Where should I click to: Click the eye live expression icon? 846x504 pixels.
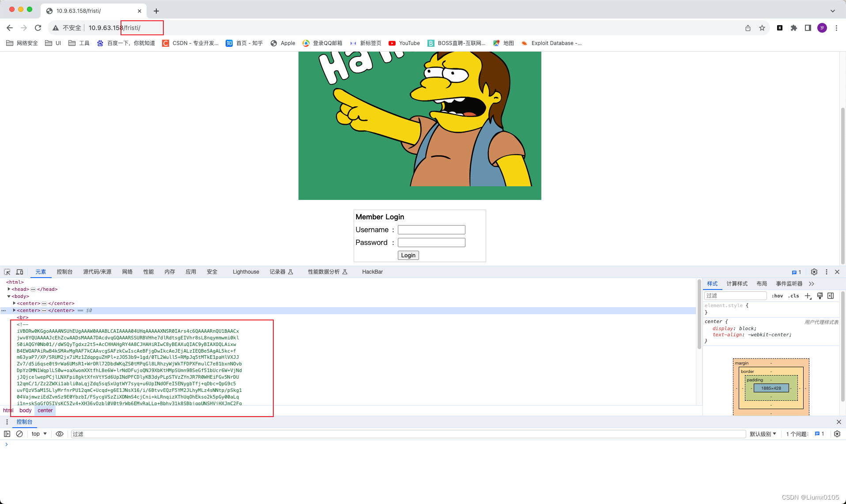tap(60, 434)
